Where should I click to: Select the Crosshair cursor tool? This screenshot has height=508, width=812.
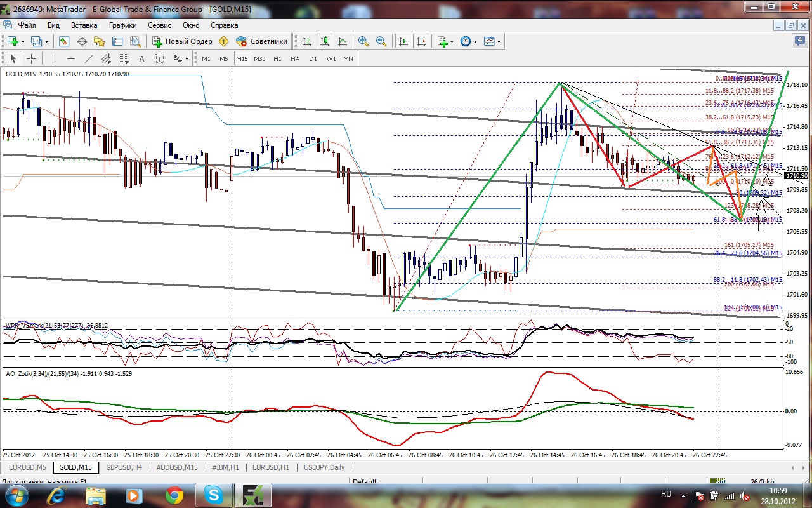pos(31,59)
